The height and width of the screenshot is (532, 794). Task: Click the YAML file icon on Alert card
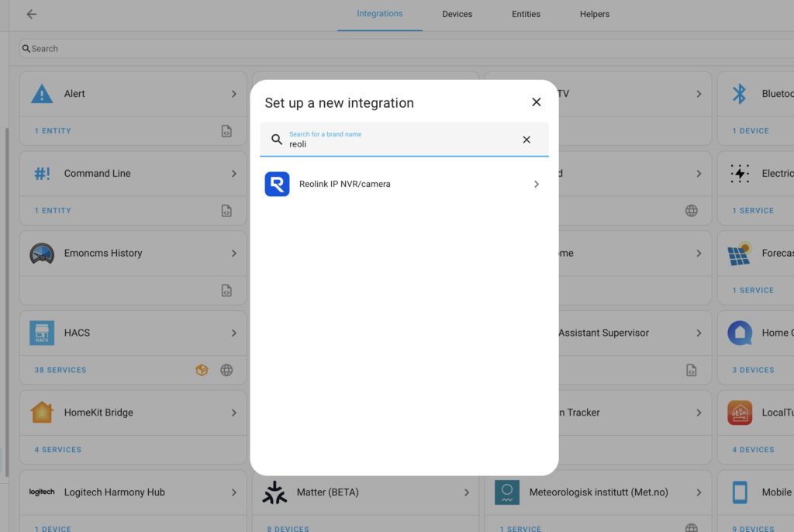(x=226, y=131)
